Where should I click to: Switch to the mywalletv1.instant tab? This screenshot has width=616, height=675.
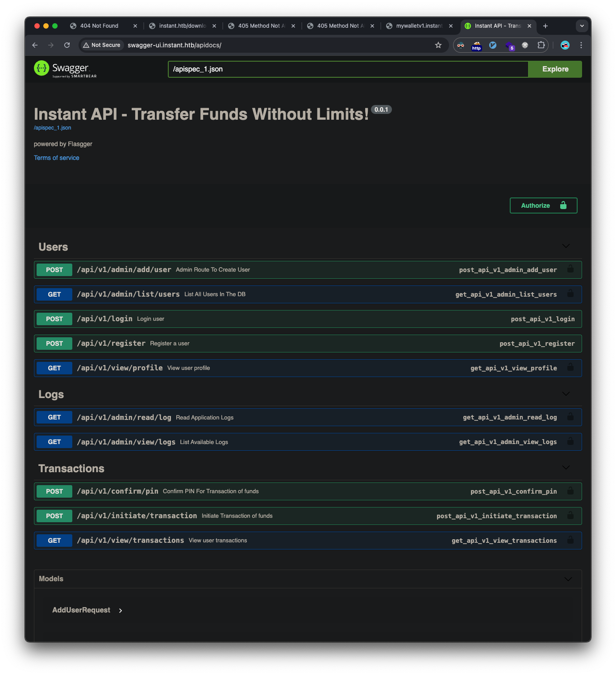[419, 26]
